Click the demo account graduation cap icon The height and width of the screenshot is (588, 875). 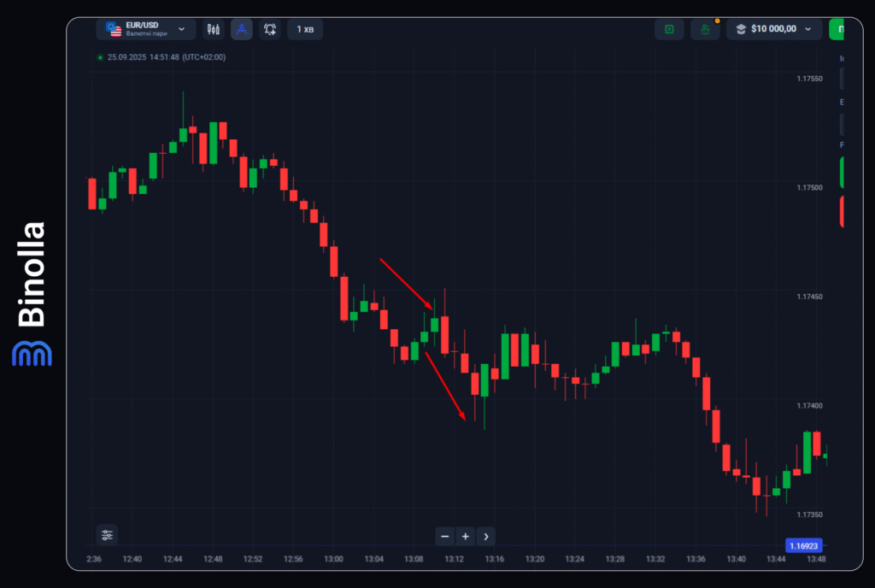point(739,29)
